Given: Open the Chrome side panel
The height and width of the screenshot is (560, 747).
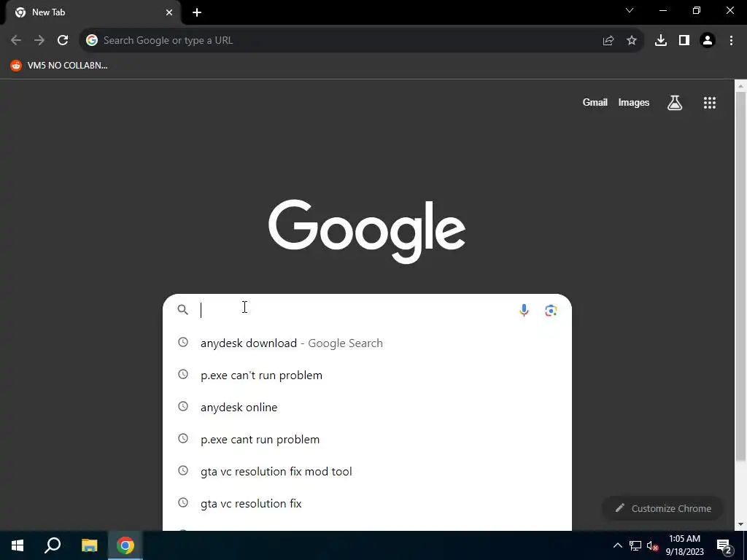Looking at the screenshot, I should (684, 41).
